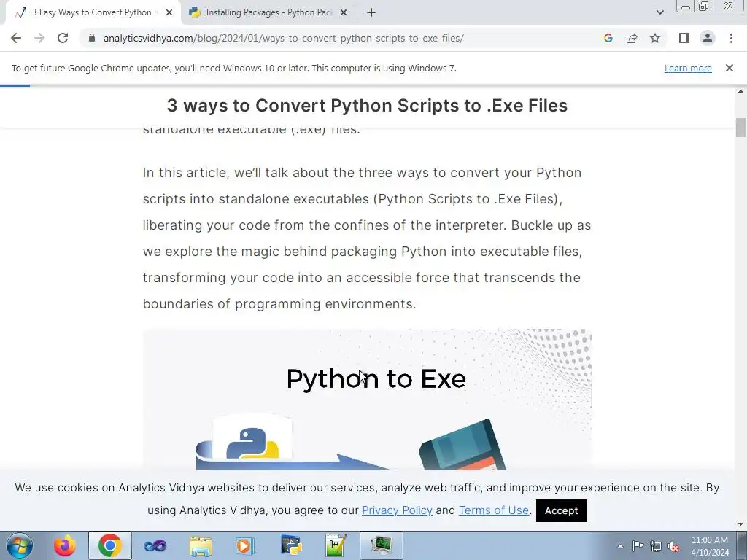Click the network status tray icon
The image size is (747, 560).
point(656,546)
